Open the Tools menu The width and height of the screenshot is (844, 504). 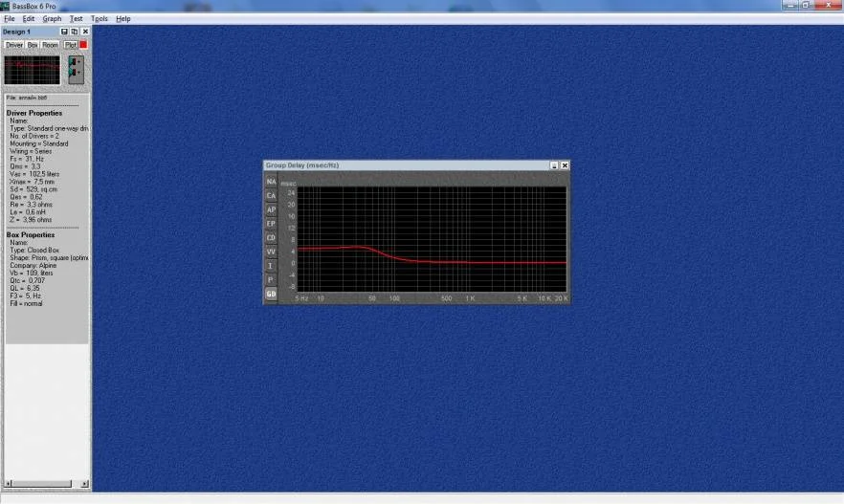click(x=100, y=19)
